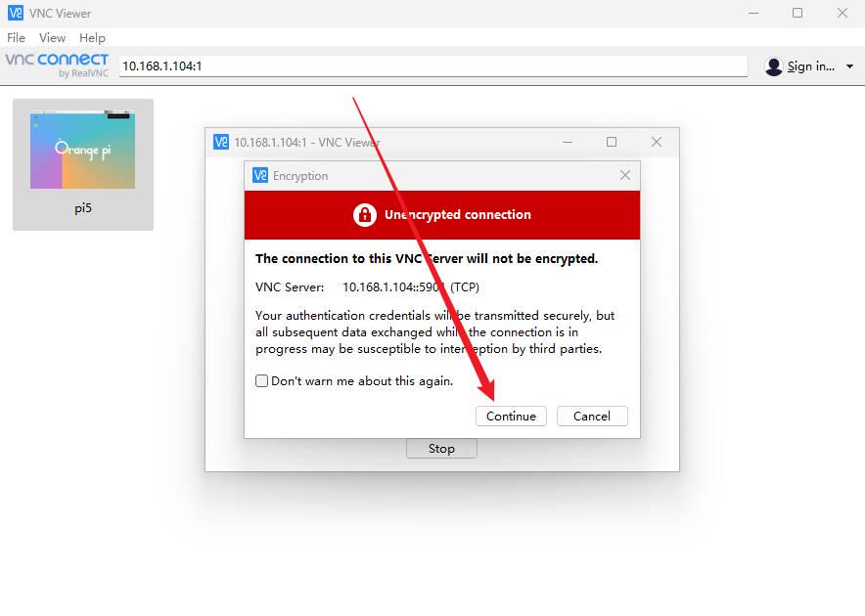Expand the Sign in dropdown arrow
Image resolution: width=865 pixels, height=616 pixels.
click(x=849, y=66)
